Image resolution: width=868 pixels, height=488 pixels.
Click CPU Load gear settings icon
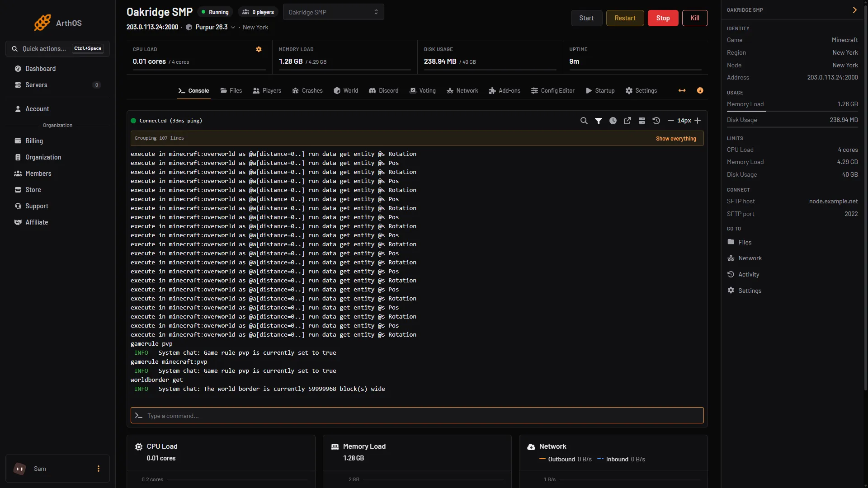[x=259, y=49]
